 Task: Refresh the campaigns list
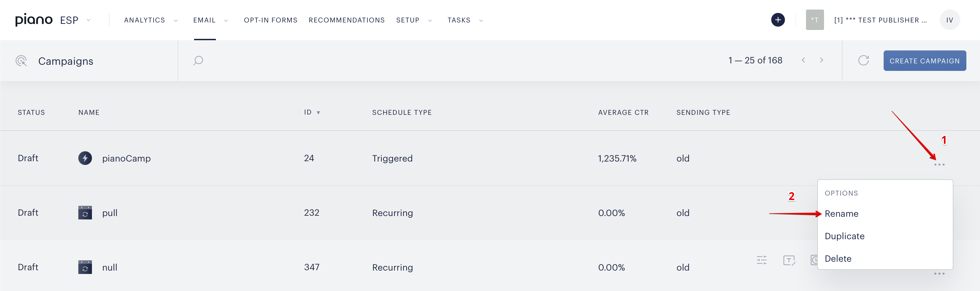[x=863, y=60]
